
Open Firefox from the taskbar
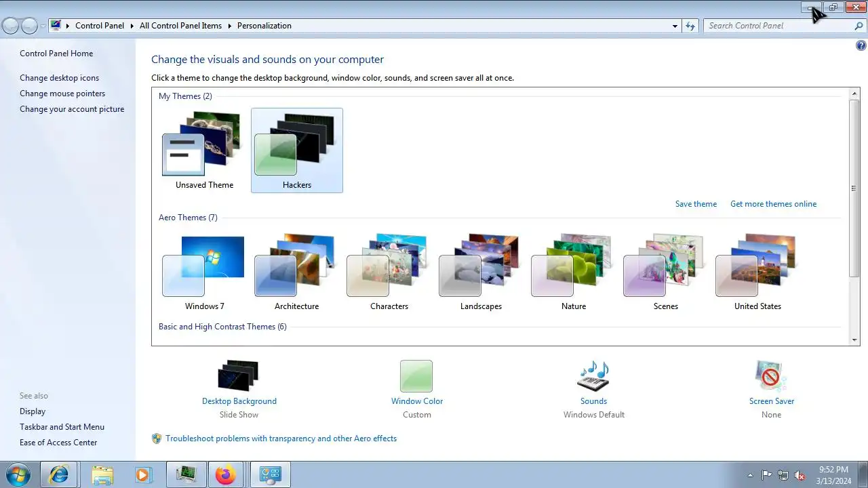click(x=226, y=474)
